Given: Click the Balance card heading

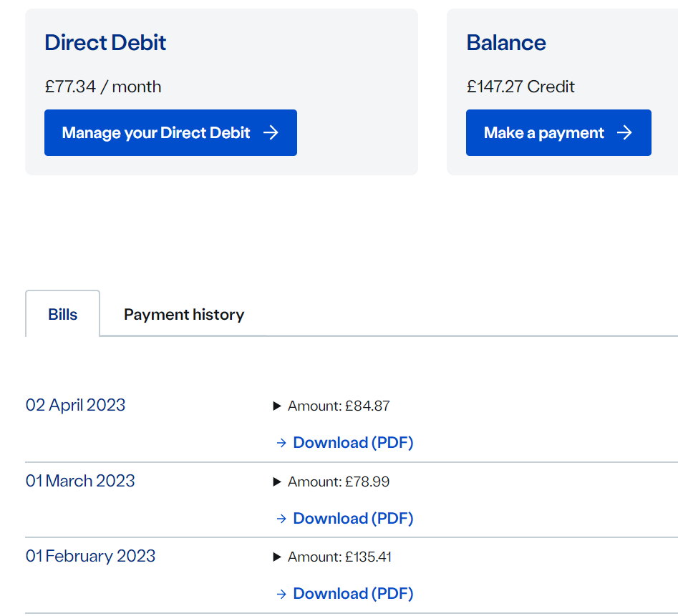Looking at the screenshot, I should click(506, 43).
